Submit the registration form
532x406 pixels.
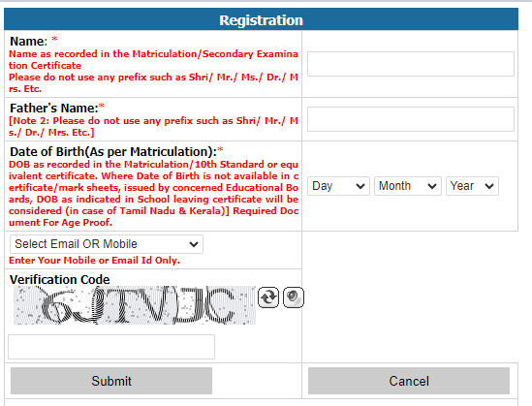pyautogui.click(x=111, y=381)
